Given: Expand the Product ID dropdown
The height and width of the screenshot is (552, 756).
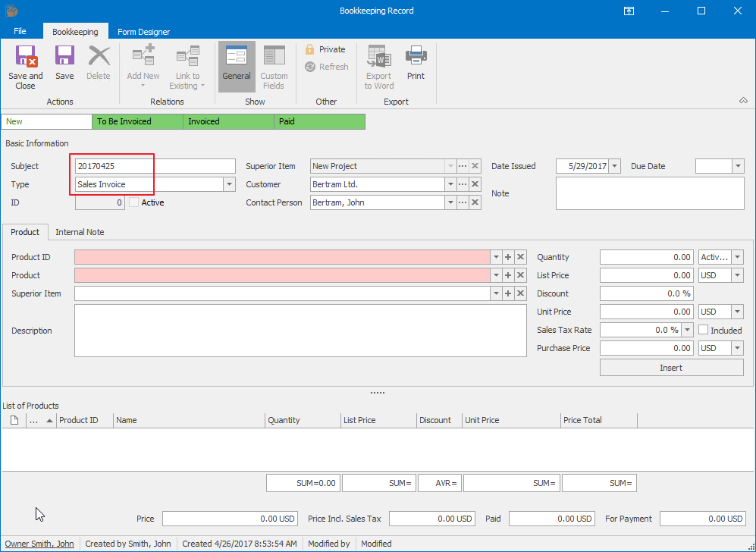Looking at the screenshot, I should click(x=496, y=258).
